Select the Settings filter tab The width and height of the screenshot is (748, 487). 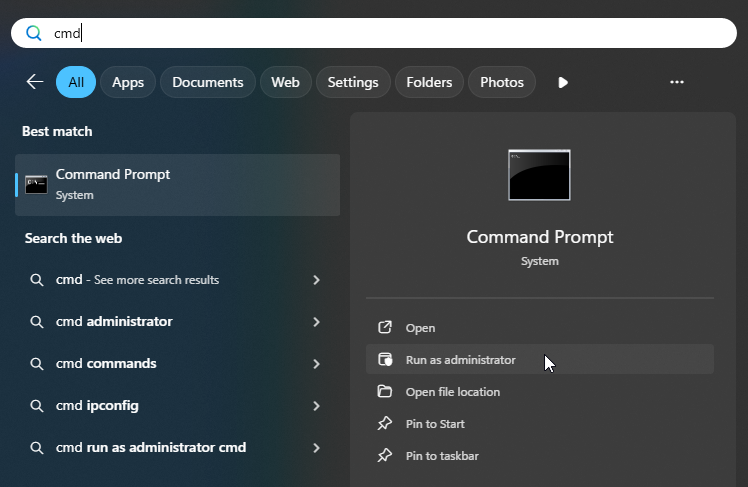tap(353, 82)
